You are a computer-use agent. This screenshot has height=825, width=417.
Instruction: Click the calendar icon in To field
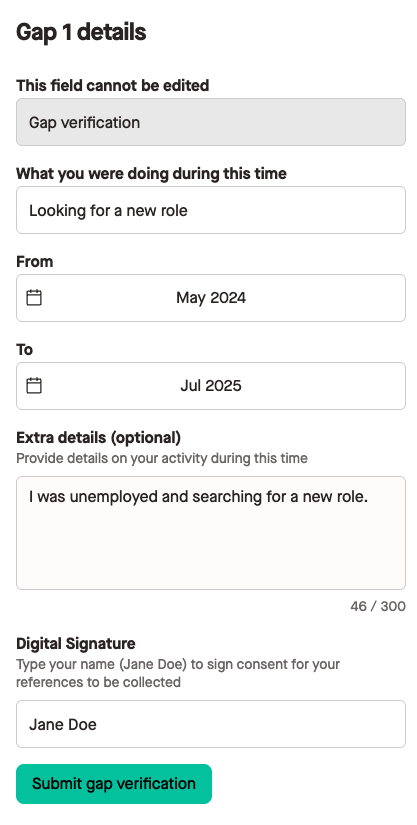(34, 386)
